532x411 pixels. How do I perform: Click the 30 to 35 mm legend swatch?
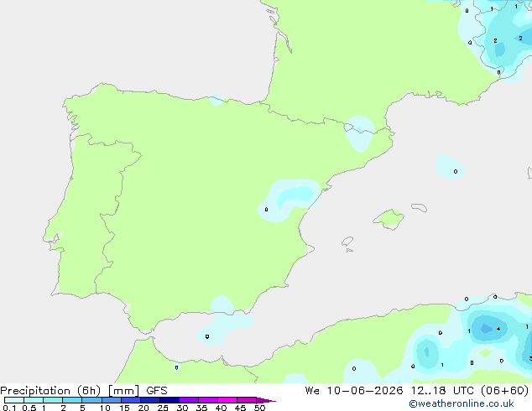coord(189,400)
